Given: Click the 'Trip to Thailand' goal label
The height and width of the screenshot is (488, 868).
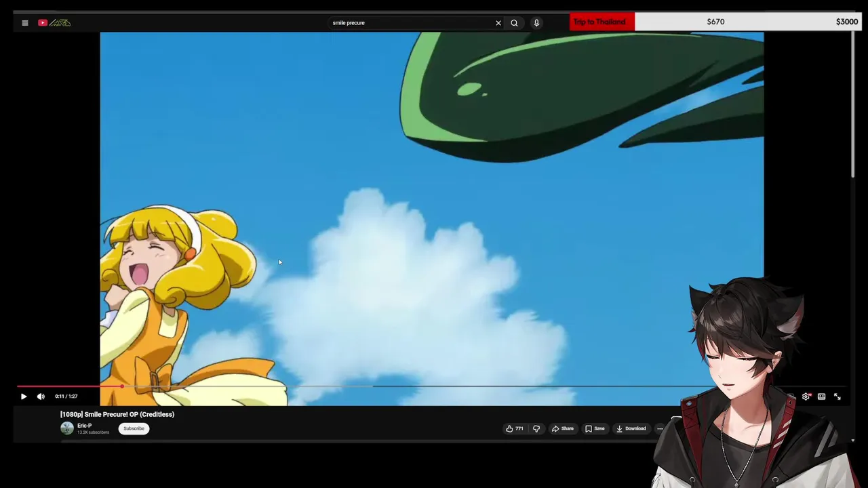Looking at the screenshot, I should click(x=599, y=22).
